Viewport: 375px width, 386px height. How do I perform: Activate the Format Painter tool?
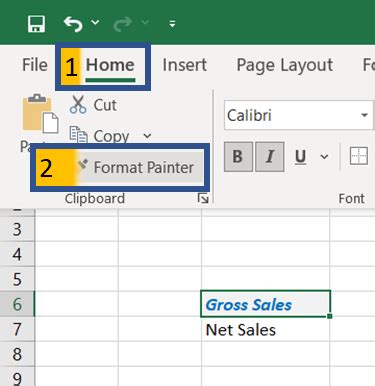click(x=136, y=167)
